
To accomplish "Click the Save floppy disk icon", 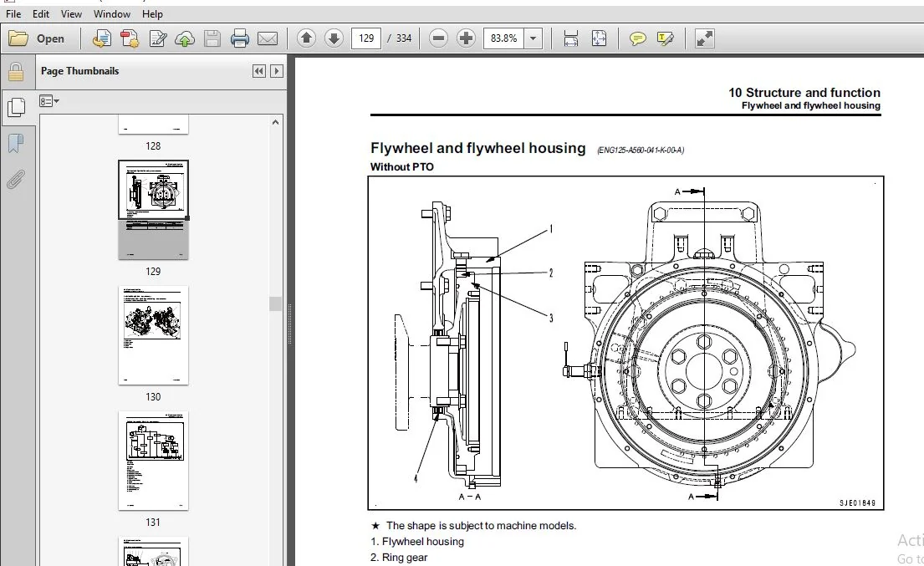I will tap(212, 38).
